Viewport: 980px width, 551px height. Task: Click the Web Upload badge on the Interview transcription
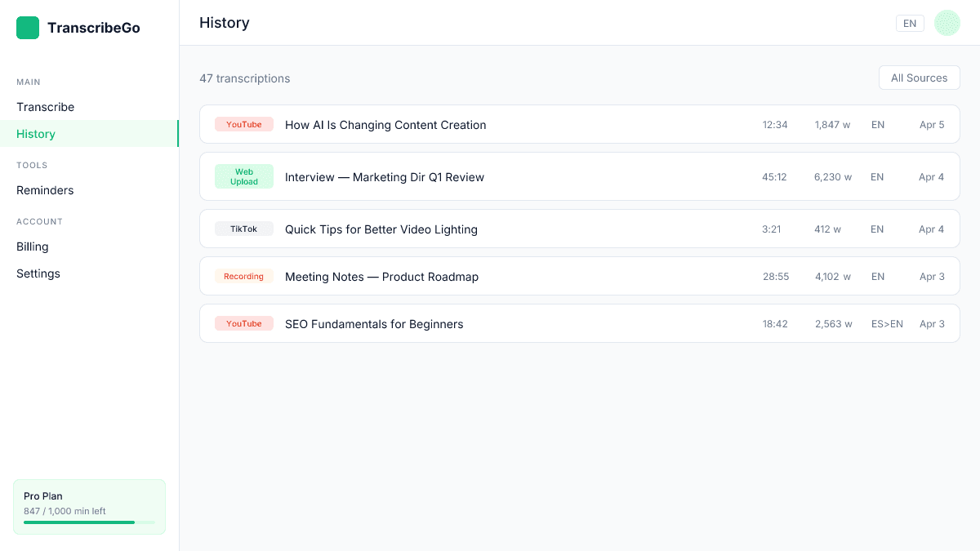click(x=243, y=176)
